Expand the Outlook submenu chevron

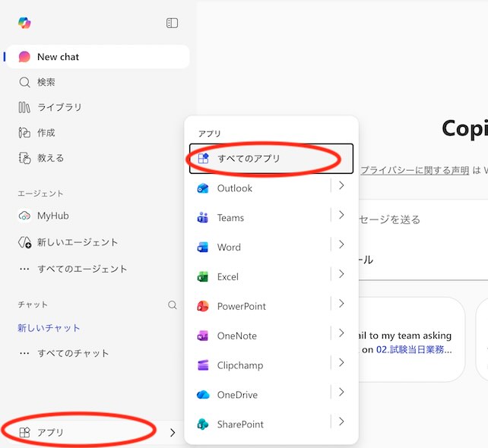(x=341, y=185)
